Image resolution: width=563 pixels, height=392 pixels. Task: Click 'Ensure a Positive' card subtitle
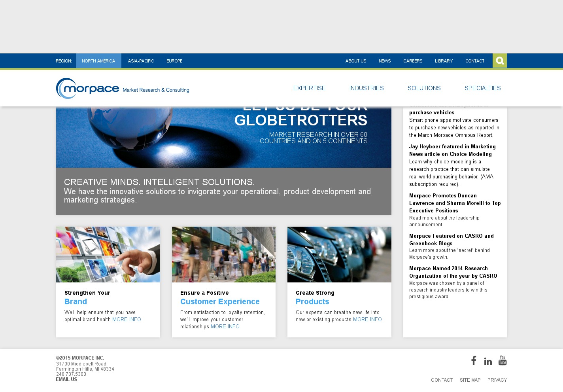click(x=204, y=293)
